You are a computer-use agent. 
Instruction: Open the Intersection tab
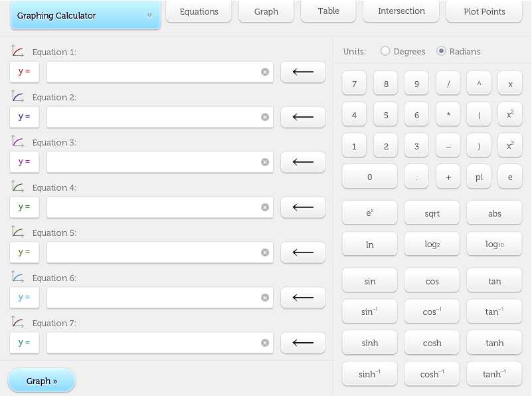pyautogui.click(x=401, y=11)
